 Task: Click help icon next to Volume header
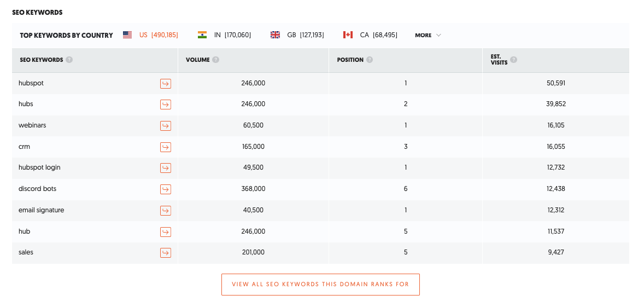216,60
